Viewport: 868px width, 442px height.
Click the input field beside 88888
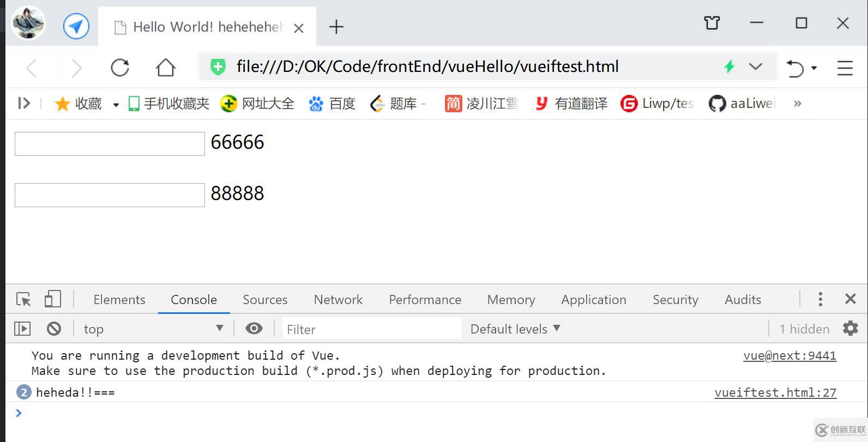coord(110,195)
